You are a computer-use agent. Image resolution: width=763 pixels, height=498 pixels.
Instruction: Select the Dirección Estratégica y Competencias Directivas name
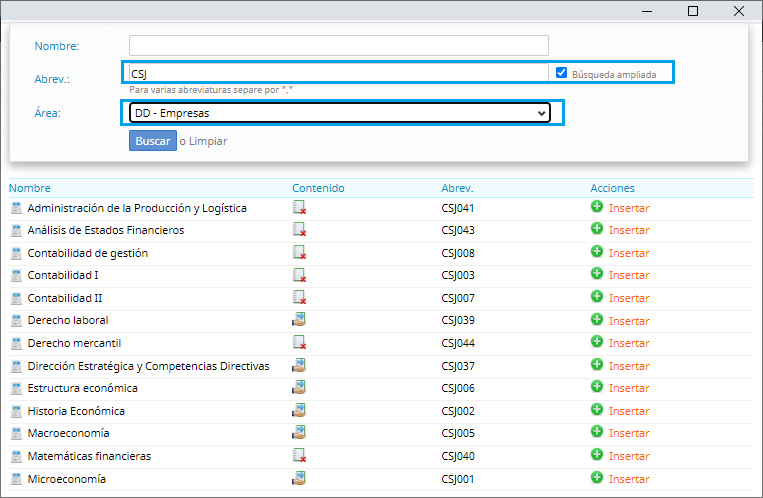pos(148,366)
